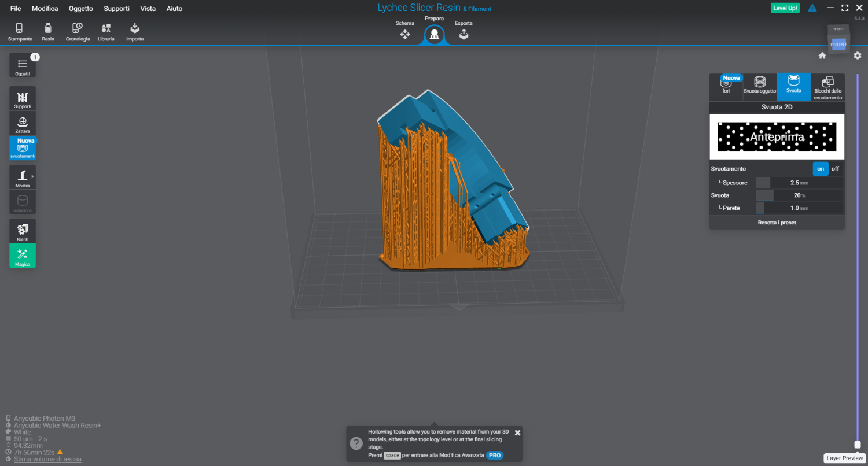Viewport: 868px width, 466px height.
Task: Switch to the Esporta export mode
Action: click(x=464, y=31)
